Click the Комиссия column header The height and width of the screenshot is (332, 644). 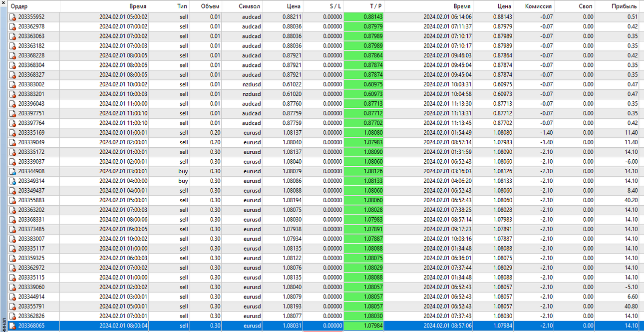pos(534,6)
